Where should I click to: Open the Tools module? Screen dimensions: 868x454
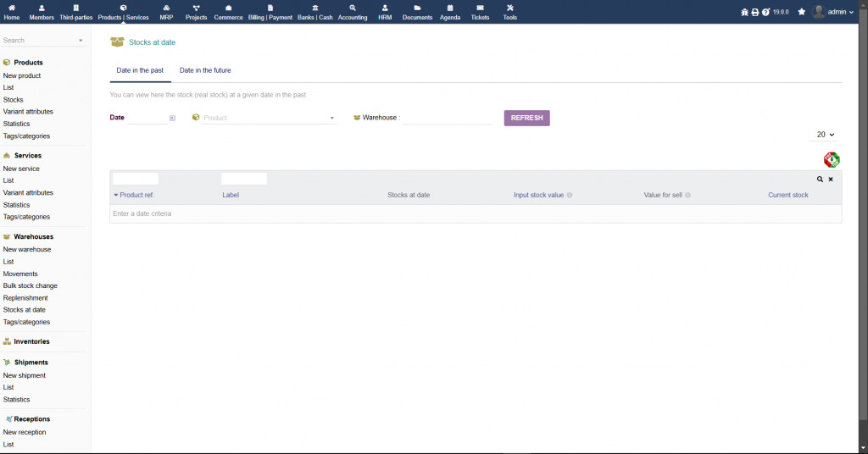point(509,12)
